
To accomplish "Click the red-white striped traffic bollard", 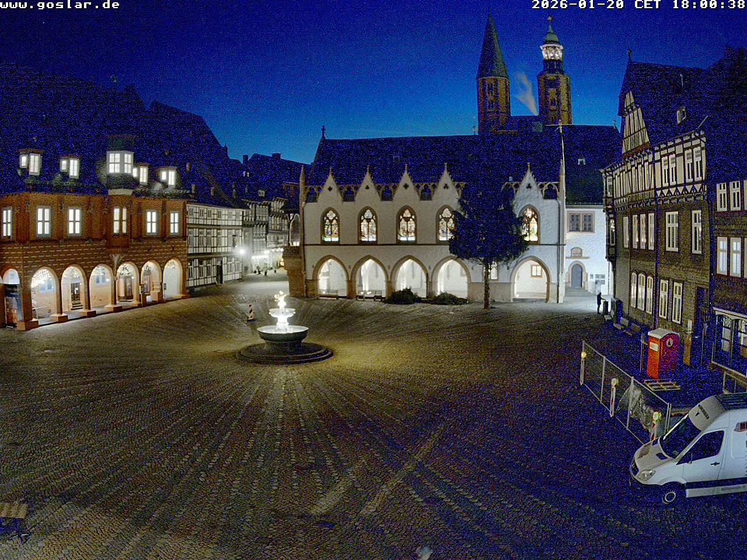I will click(251, 312).
